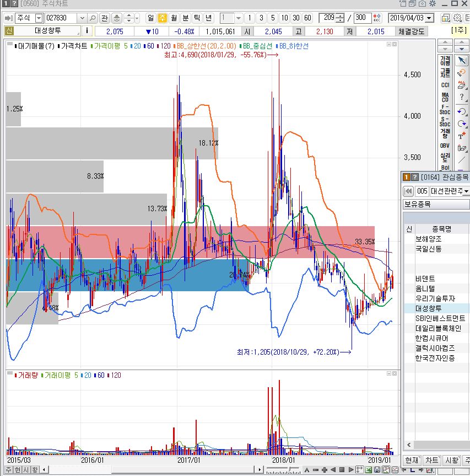This screenshot has height=476, width=470.
Task: Select the 10 interval button
Action: click(284, 18)
